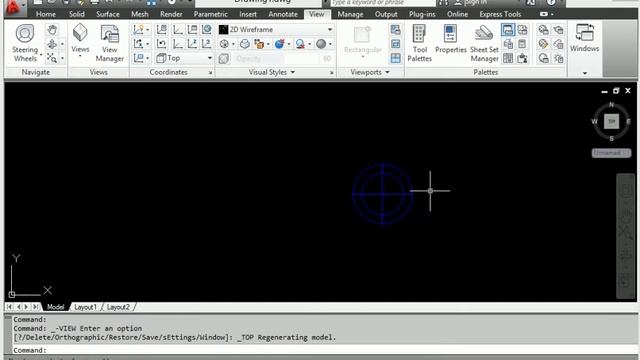The width and height of the screenshot is (640, 360).
Task: Open the Views cube button
Action: (x=80, y=40)
